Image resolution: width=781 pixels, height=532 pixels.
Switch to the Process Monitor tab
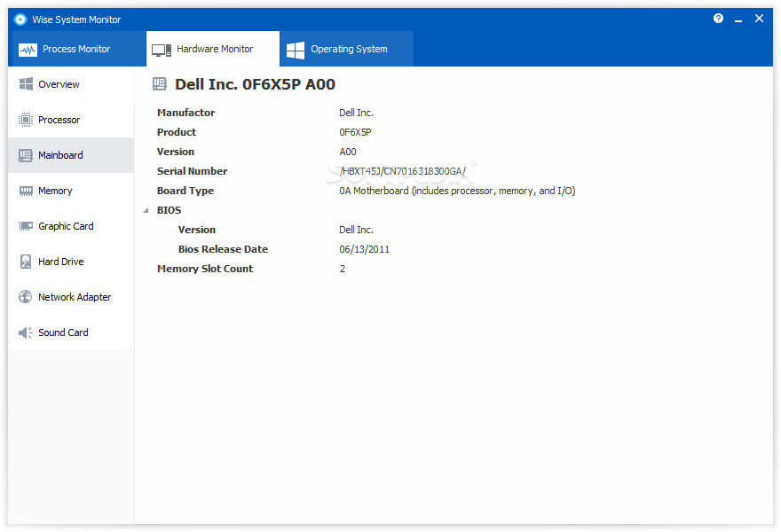point(77,49)
